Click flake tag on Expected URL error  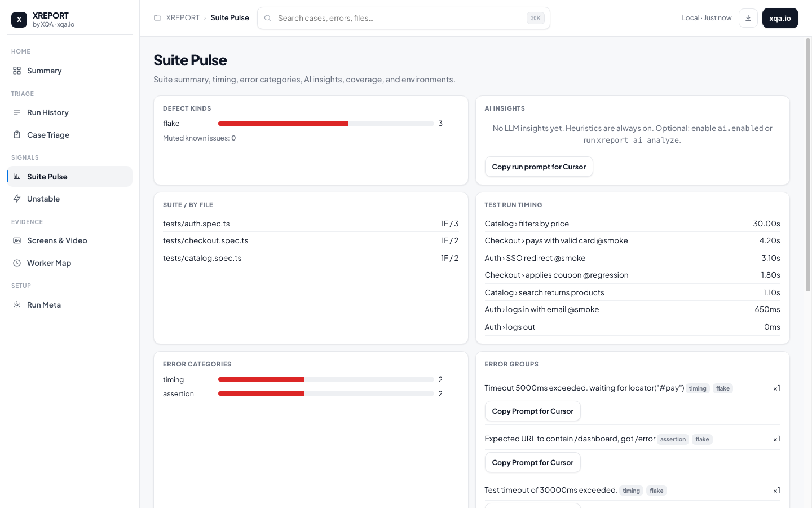point(702,439)
